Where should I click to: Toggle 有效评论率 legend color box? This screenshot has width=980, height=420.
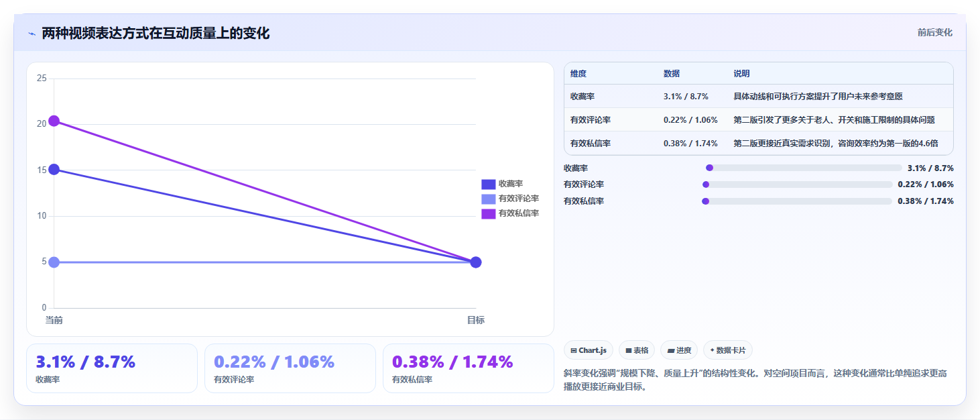pos(488,199)
